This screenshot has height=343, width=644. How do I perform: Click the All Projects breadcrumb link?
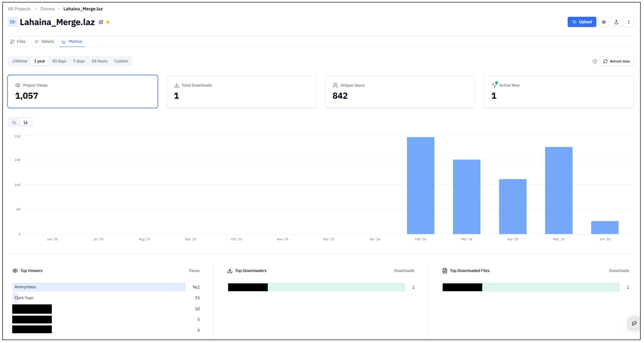click(x=19, y=9)
